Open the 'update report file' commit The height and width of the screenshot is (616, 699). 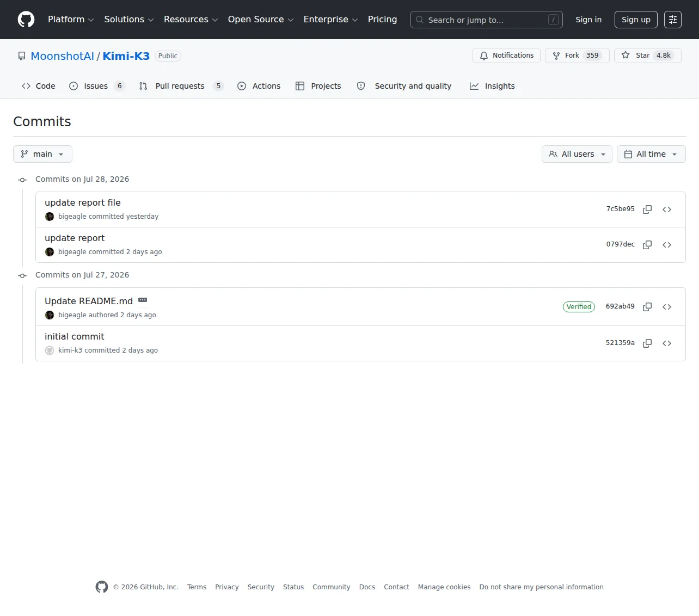pos(83,202)
